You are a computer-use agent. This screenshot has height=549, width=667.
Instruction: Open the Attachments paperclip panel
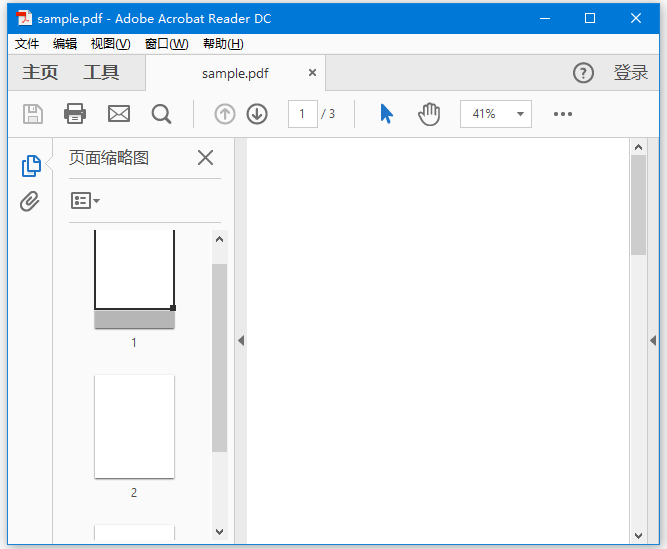click(30, 201)
